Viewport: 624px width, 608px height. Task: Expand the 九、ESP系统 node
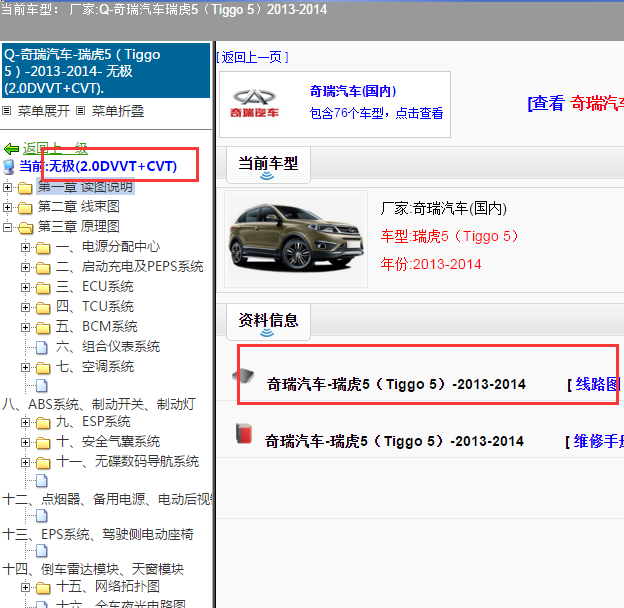coord(25,422)
